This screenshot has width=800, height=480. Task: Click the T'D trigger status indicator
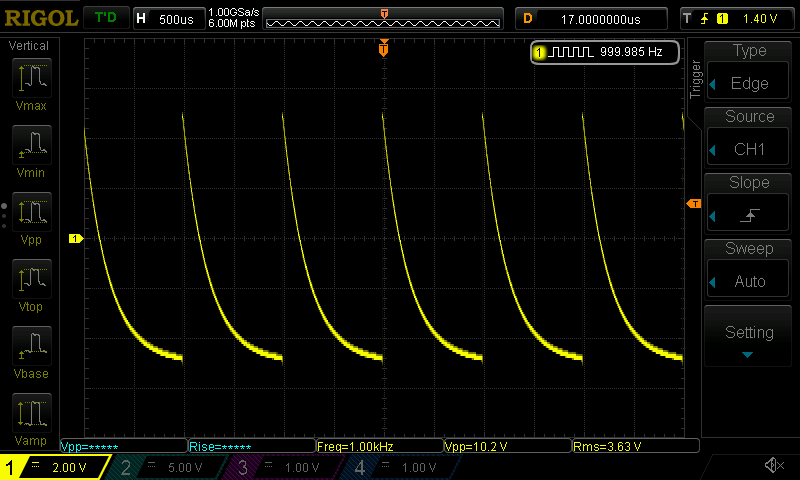(x=106, y=18)
